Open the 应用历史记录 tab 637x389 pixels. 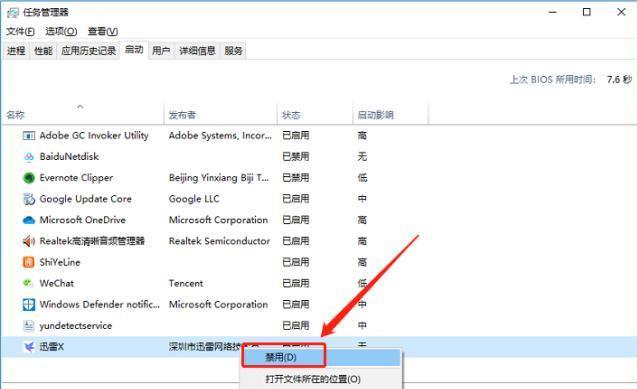coord(89,51)
